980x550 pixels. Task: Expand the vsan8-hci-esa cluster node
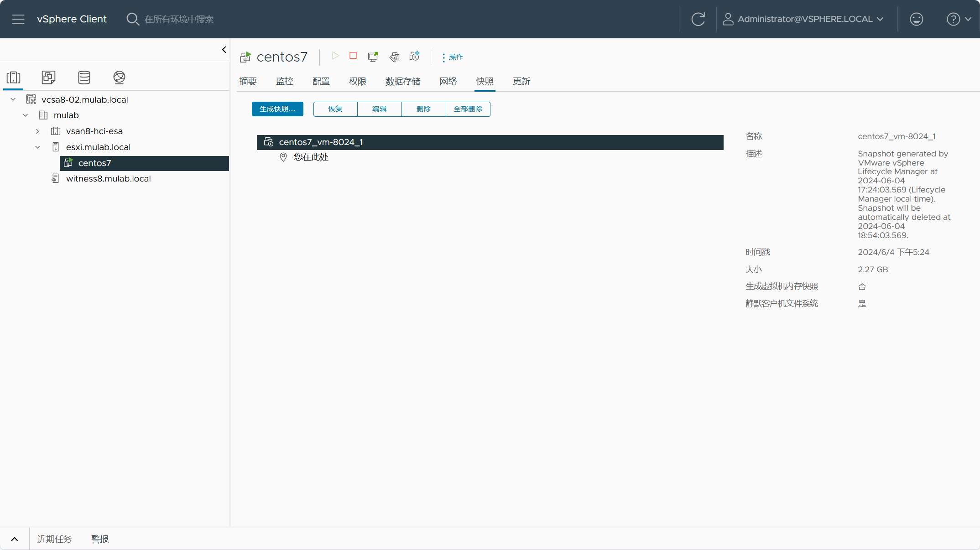click(37, 131)
